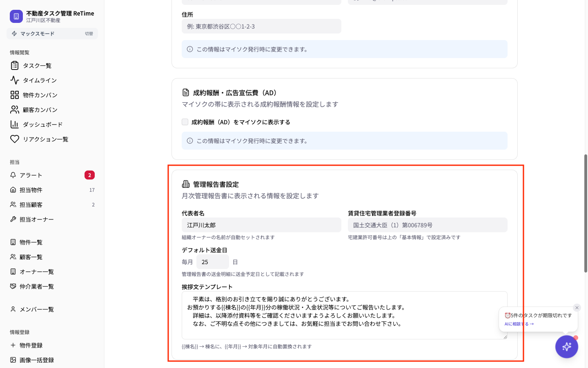The height and width of the screenshot is (368, 588).
Task: Click the デフォルト送金日 day field showing 25
Action: 213,262
